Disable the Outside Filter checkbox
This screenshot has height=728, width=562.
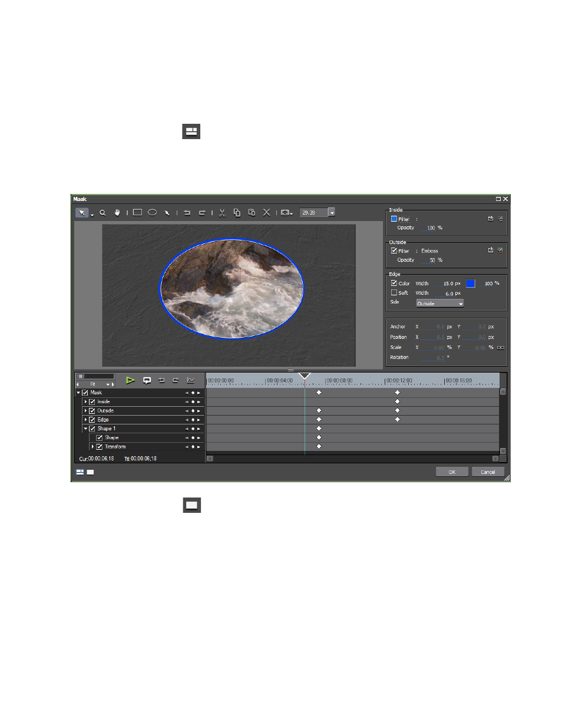click(394, 251)
